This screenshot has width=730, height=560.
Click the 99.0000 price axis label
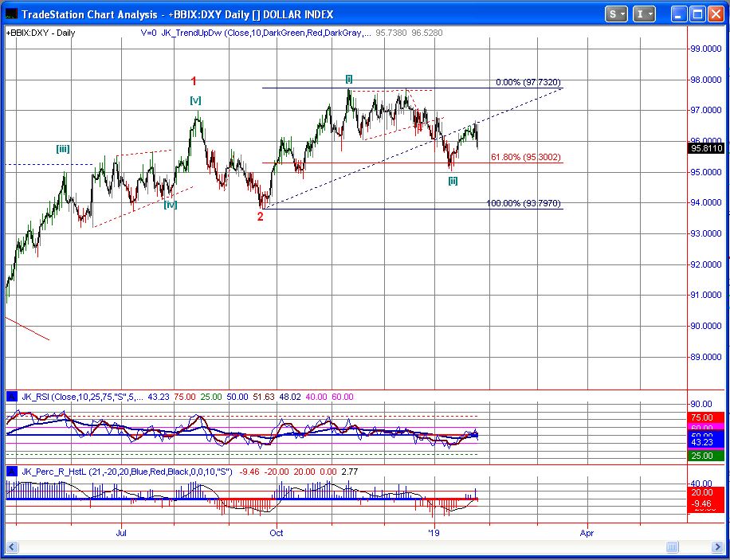(706, 49)
